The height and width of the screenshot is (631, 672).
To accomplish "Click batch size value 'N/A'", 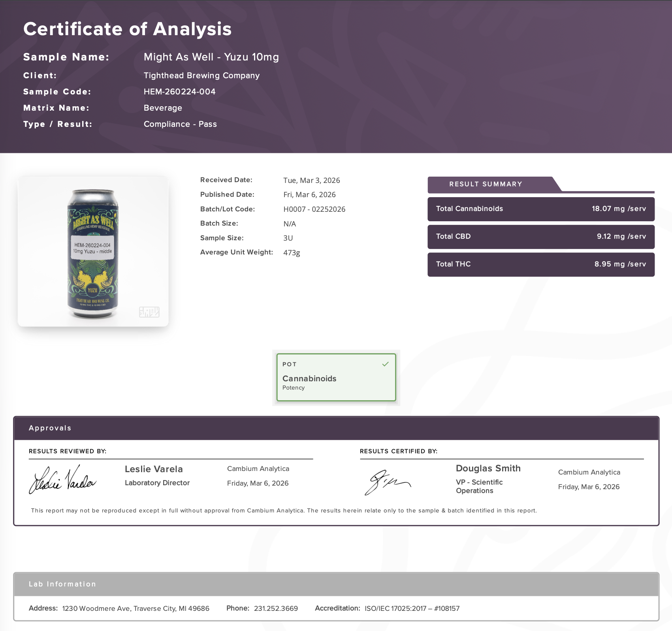I will (290, 224).
